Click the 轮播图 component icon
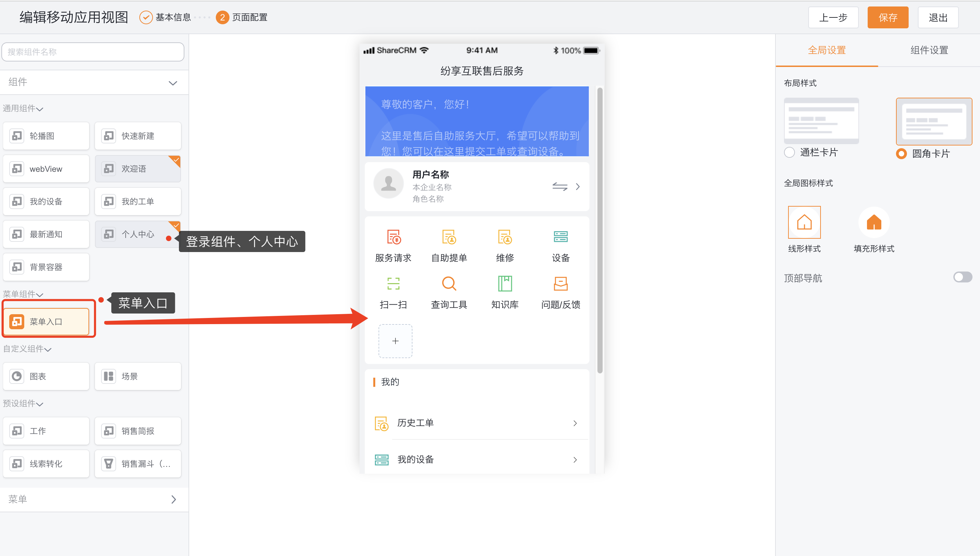980x556 pixels. tap(17, 136)
